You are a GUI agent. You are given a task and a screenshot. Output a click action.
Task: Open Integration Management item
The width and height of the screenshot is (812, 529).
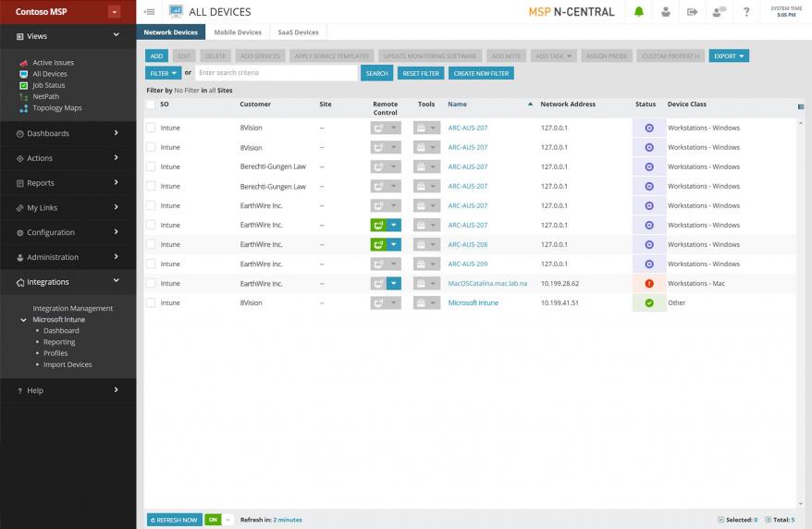(x=72, y=309)
